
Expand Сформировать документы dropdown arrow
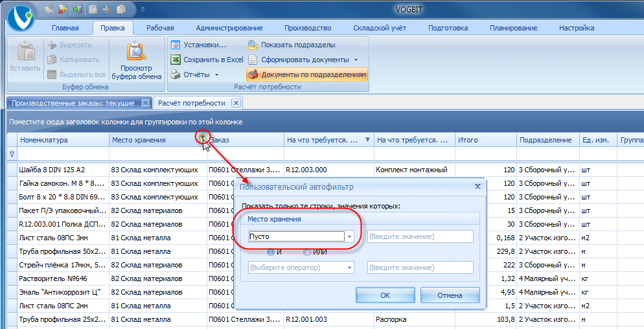(x=356, y=60)
